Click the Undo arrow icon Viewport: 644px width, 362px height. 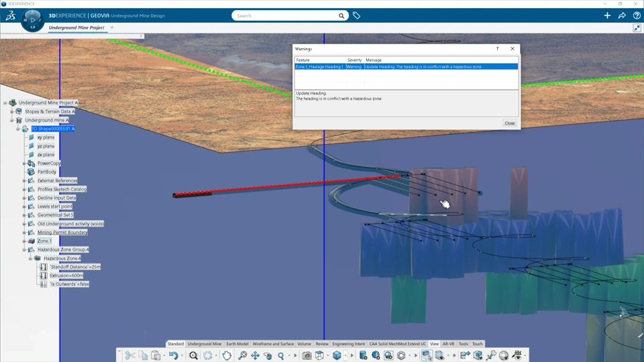coord(173,355)
